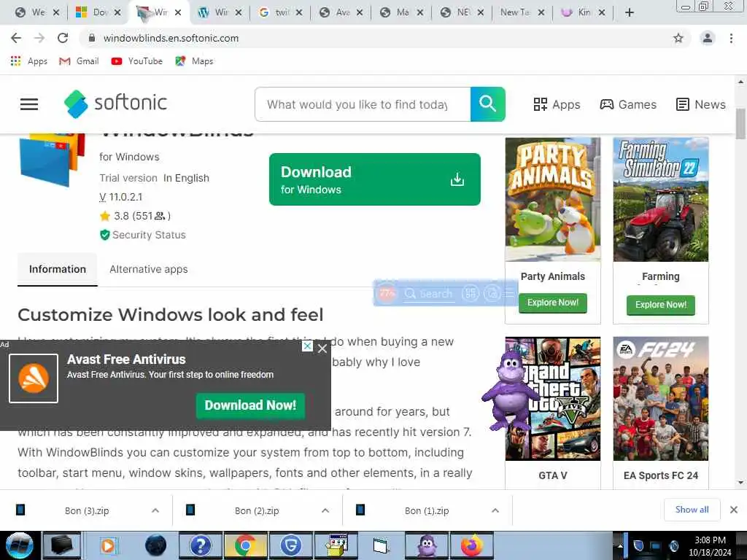View site info via the lock icon
747x560 pixels.
[x=92, y=38]
